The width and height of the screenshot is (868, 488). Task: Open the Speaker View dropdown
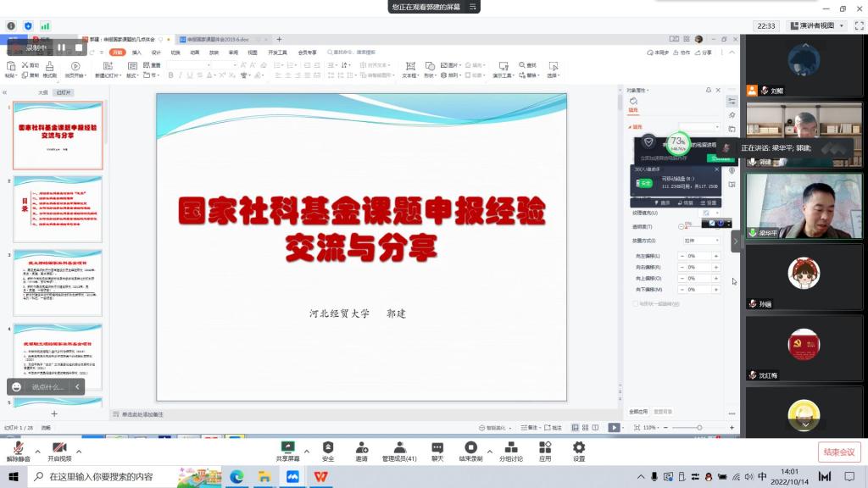pyautogui.click(x=815, y=26)
